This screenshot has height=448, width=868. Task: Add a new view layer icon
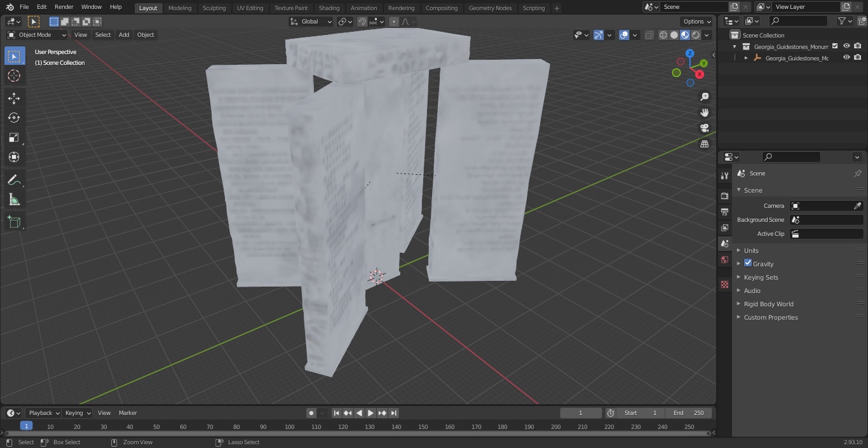(846, 7)
